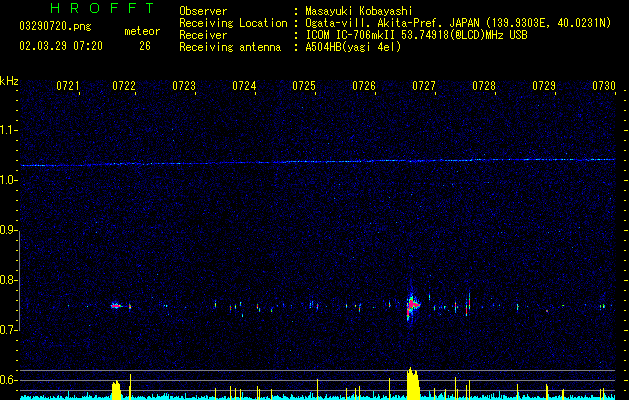Click the observer name Masayuki Kobayashi
Screen dimensions: 629x400
pyautogui.click(x=359, y=11)
